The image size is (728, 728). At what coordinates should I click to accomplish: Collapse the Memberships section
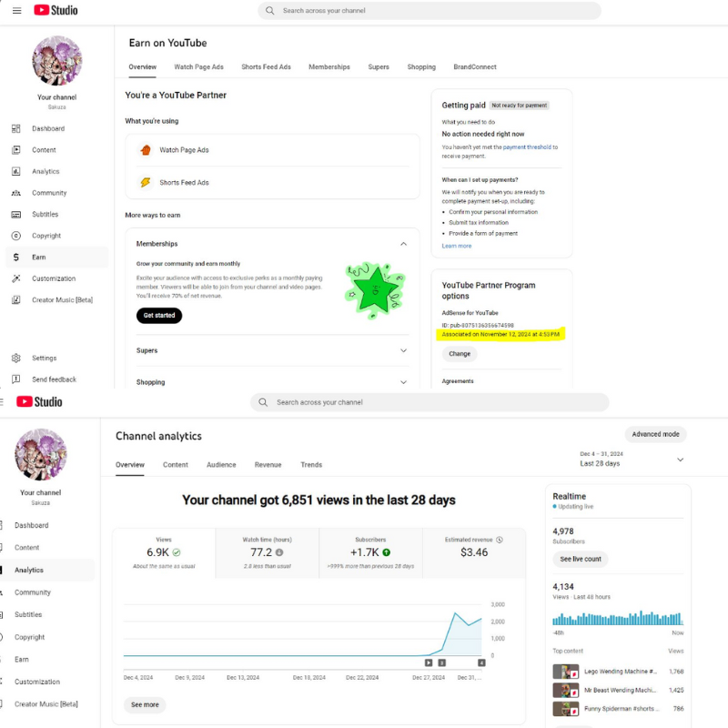[x=403, y=244]
